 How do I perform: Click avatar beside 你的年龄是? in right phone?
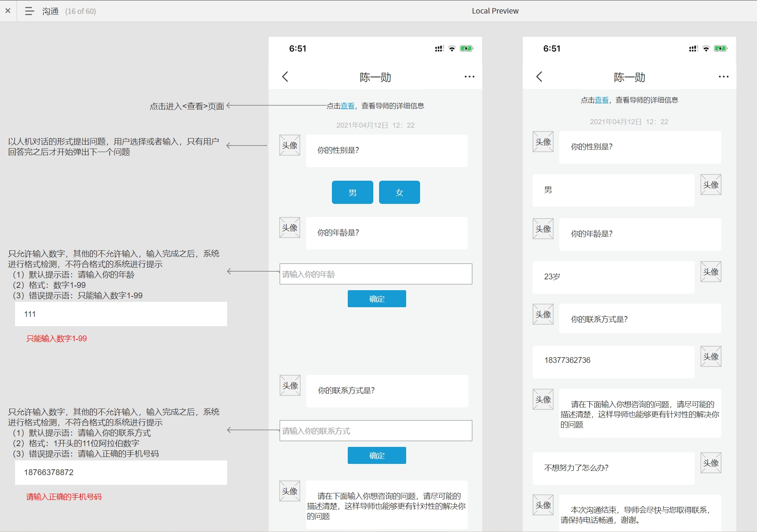(543, 229)
